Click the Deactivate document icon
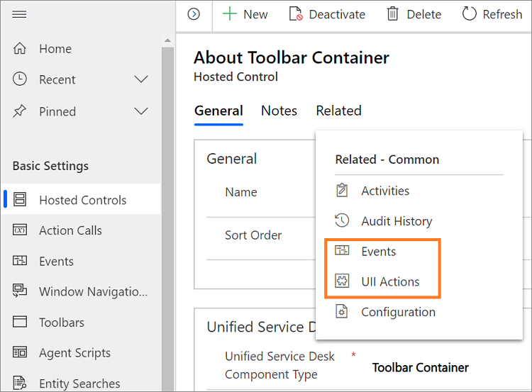 point(296,14)
